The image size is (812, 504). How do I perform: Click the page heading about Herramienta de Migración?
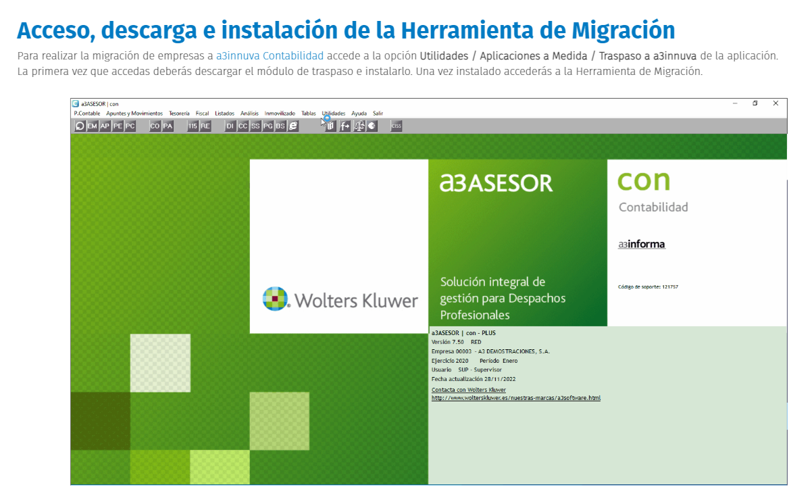(346, 30)
